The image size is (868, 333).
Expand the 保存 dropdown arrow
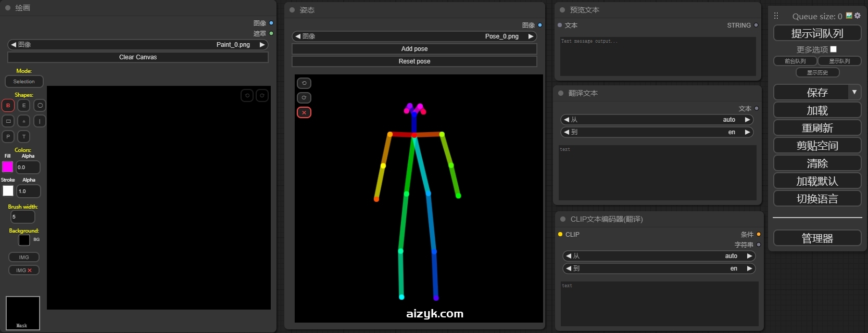pos(854,92)
